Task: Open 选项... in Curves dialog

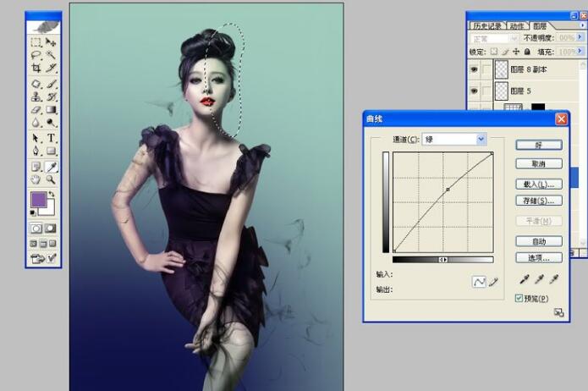Action: pos(539,258)
